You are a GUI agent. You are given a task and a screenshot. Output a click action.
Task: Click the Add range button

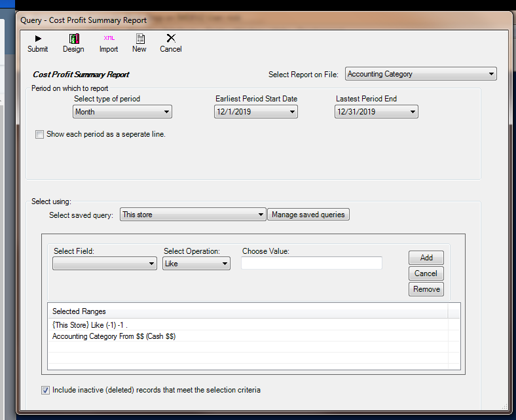point(426,258)
